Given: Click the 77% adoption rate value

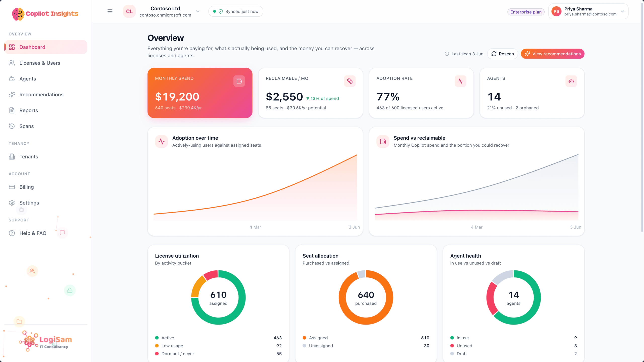Looking at the screenshot, I should [388, 97].
